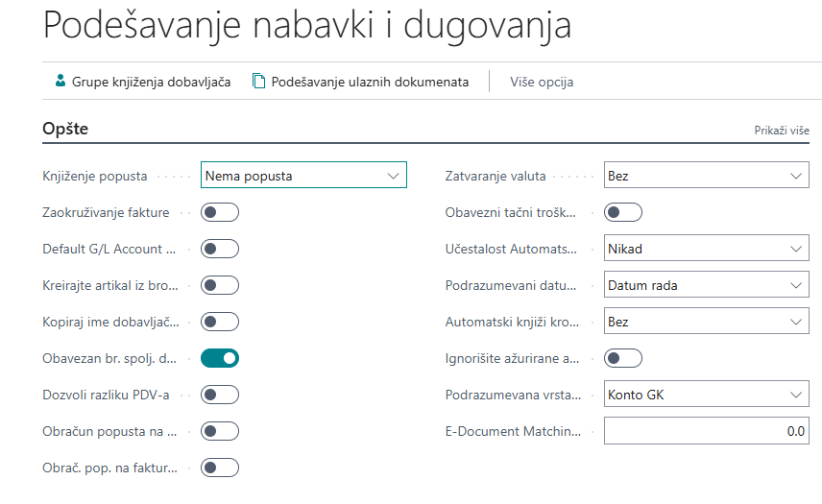This screenshot has width=822, height=504.
Task: Enable Kreirajte artikal iz broja switch
Action: pos(220,285)
